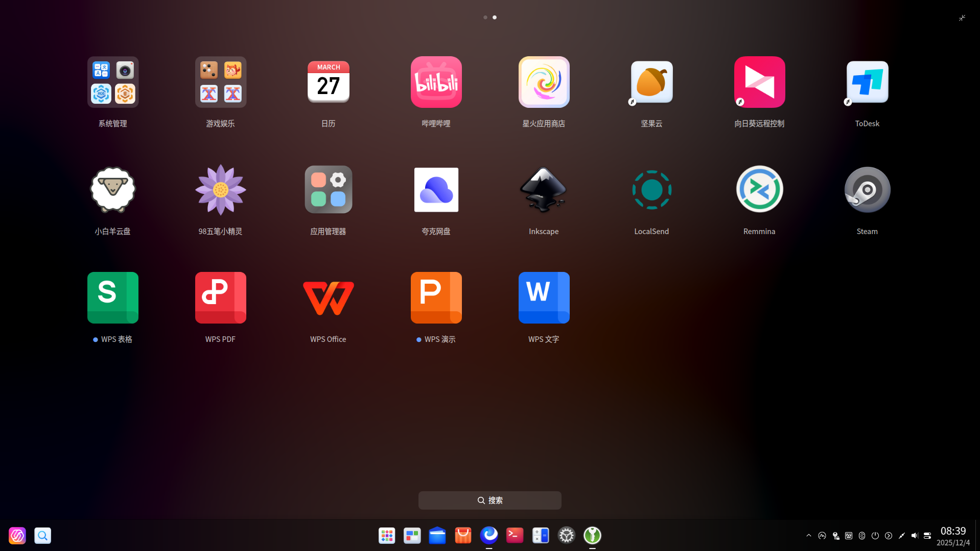Expand the hidden tray icons arrow
Screen dimensions: 980x551
[809, 536]
